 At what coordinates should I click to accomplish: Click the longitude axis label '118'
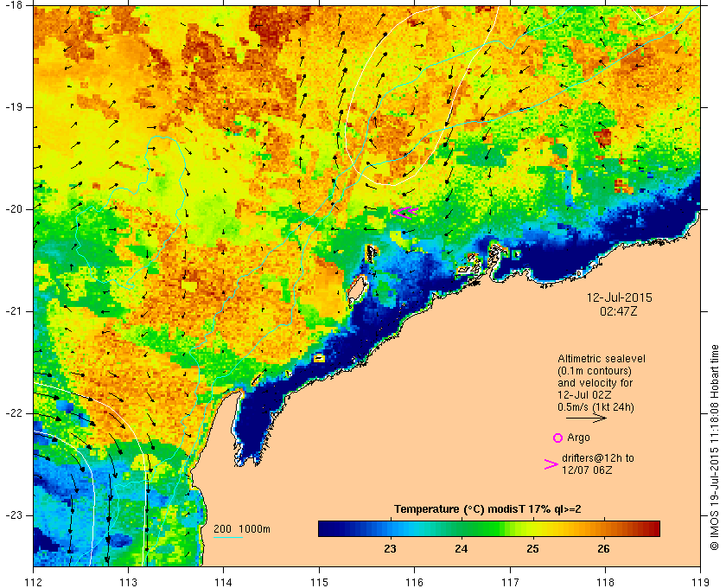click(x=605, y=581)
